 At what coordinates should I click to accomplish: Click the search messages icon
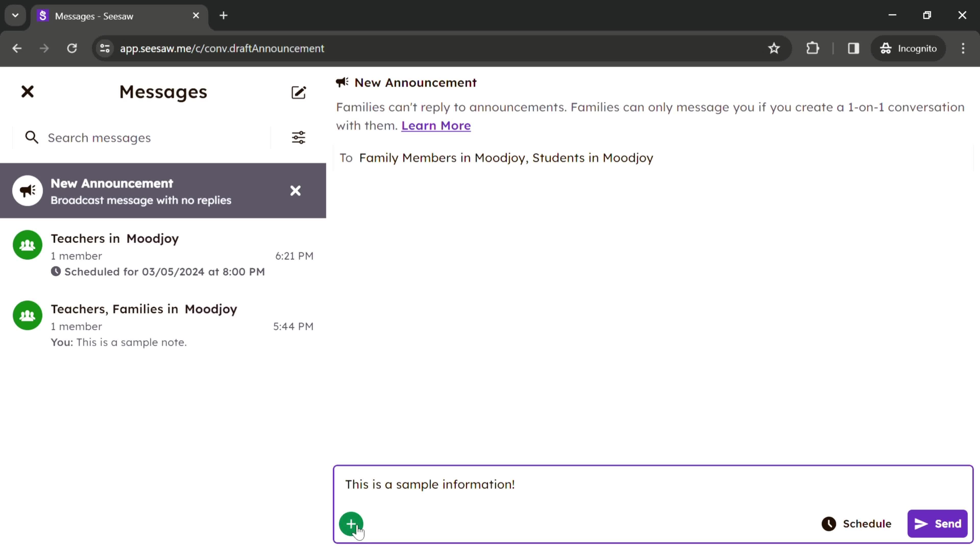[32, 137]
